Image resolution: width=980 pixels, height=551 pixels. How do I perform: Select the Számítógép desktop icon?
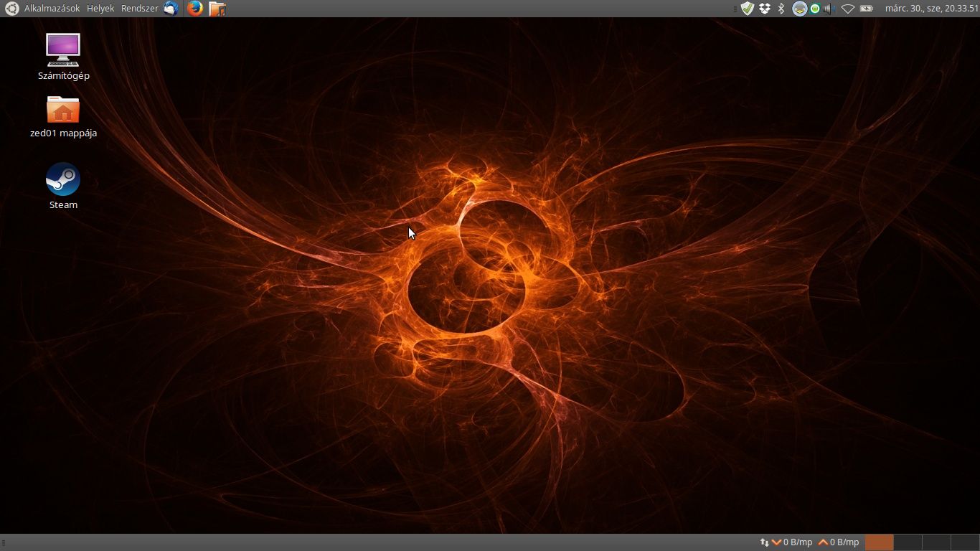point(63,57)
